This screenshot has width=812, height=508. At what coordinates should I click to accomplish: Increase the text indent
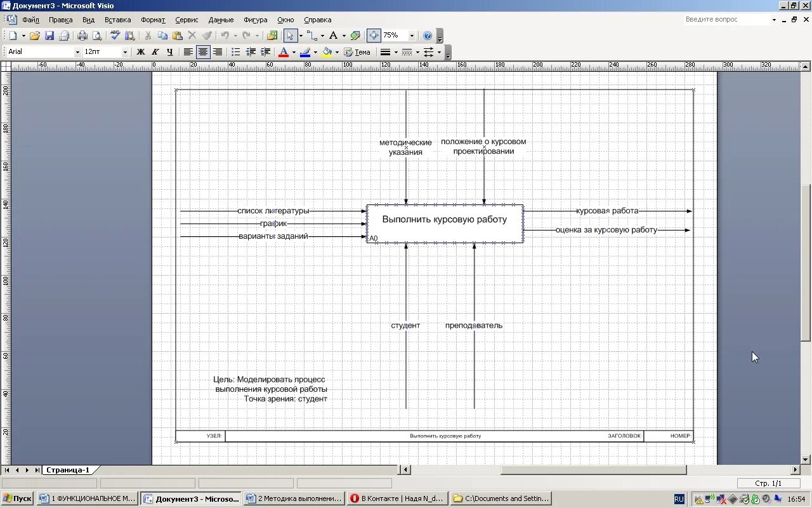point(265,52)
